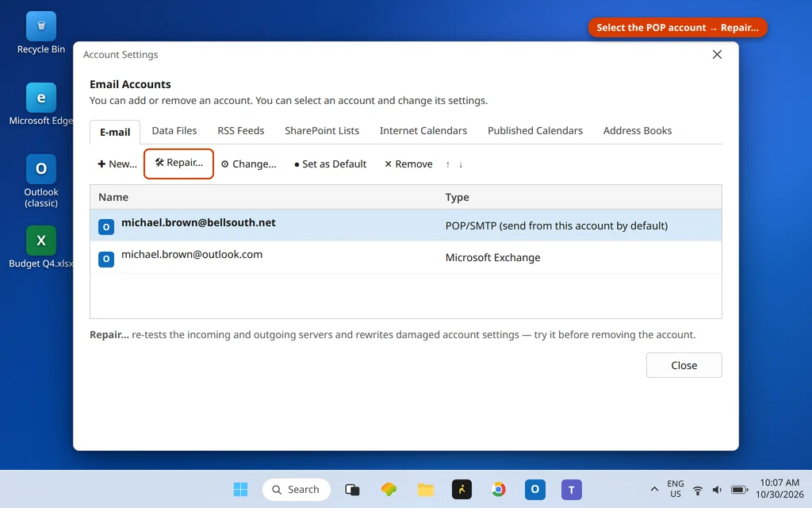Open Task View on taskbar

click(352, 489)
